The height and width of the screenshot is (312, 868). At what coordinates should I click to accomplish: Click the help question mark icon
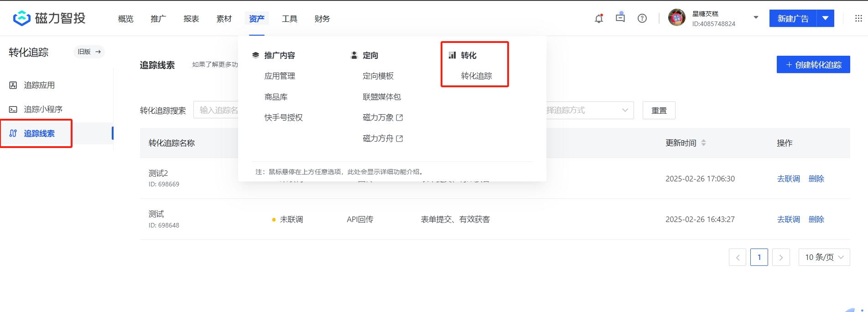pyautogui.click(x=642, y=18)
